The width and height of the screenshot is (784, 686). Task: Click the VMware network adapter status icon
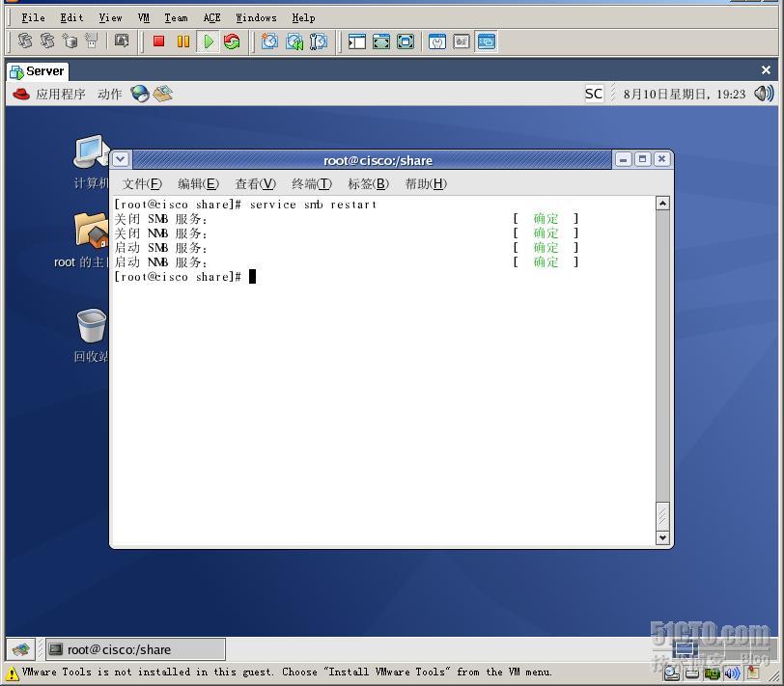pos(712,674)
